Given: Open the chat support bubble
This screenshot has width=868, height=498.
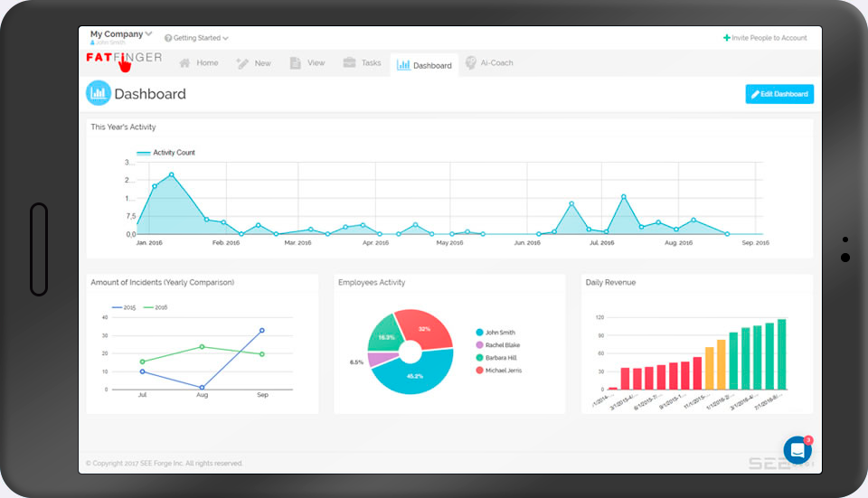Looking at the screenshot, I should coord(797,449).
